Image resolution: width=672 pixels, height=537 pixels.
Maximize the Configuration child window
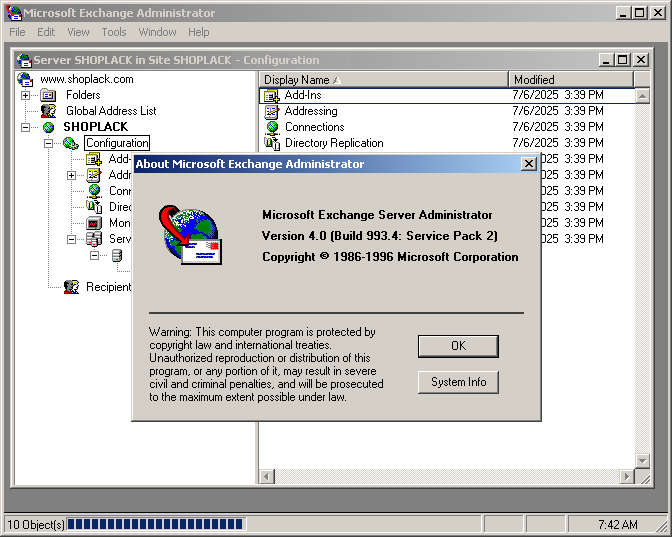coord(623,60)
